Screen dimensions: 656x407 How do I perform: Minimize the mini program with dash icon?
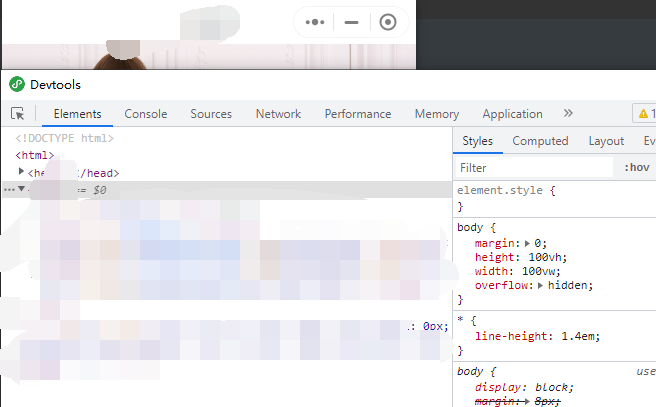click(x=351, y=22)
